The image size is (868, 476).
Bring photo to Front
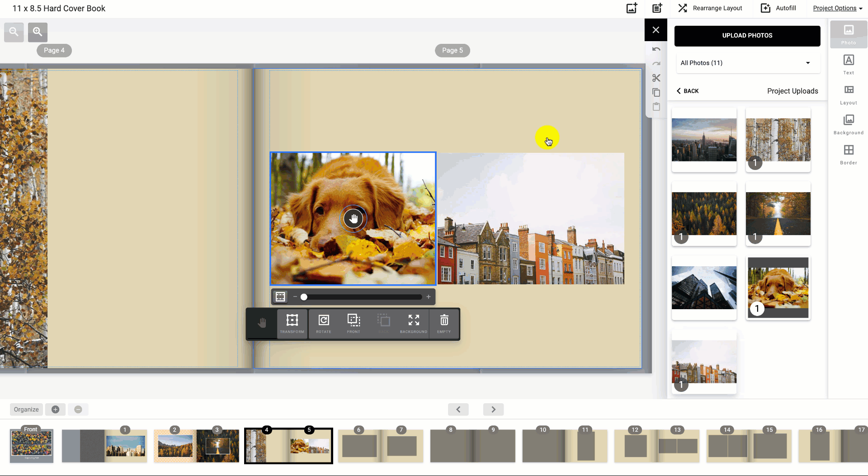pyautogui.click(x=354, y=324)
